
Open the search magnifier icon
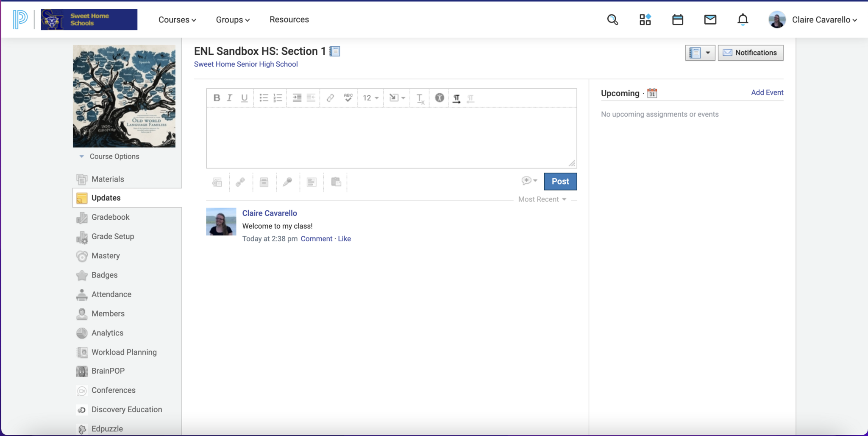612,20
